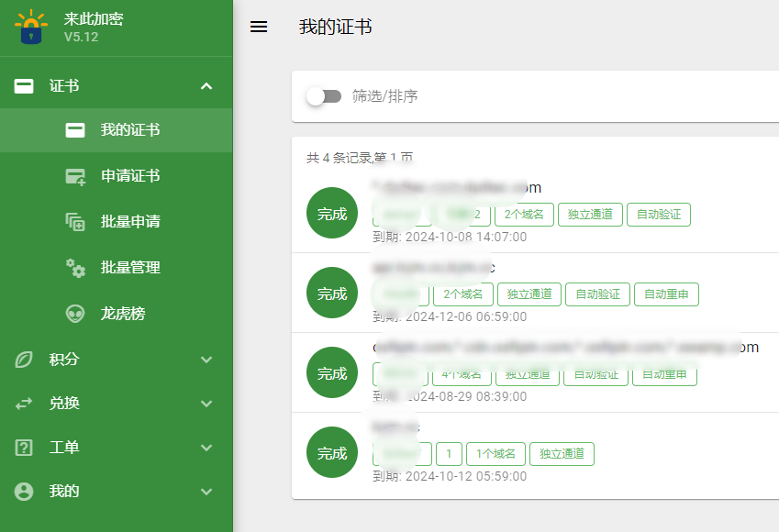Image resolution: width=779 pixels, height=532 pixels.
Task: Go to 批量管理 menu item
Action: coord(117,268)
